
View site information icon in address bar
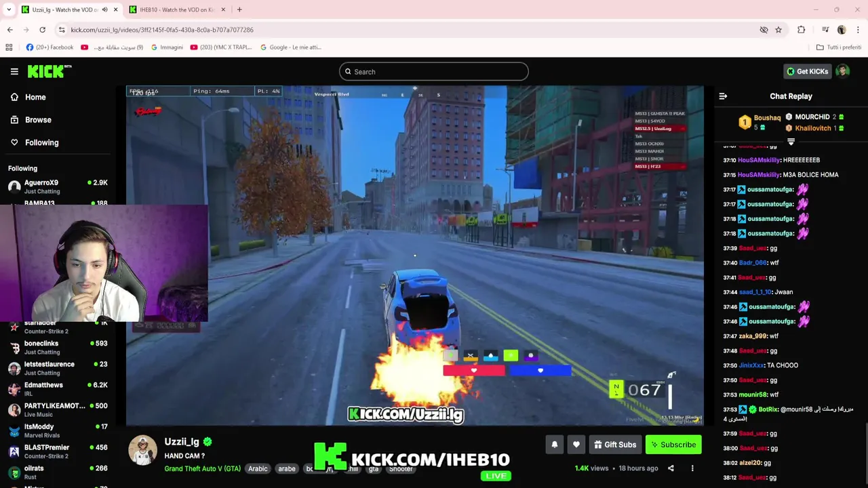point(62,30)
